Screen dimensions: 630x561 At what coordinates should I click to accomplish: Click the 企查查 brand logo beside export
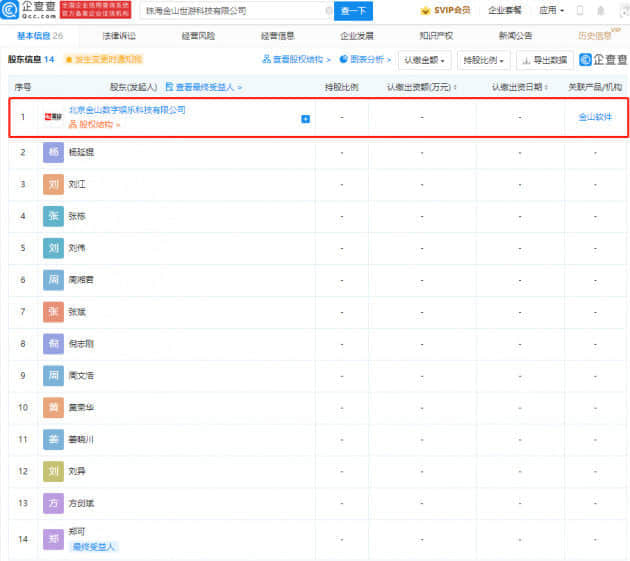[x=603, y=60]
